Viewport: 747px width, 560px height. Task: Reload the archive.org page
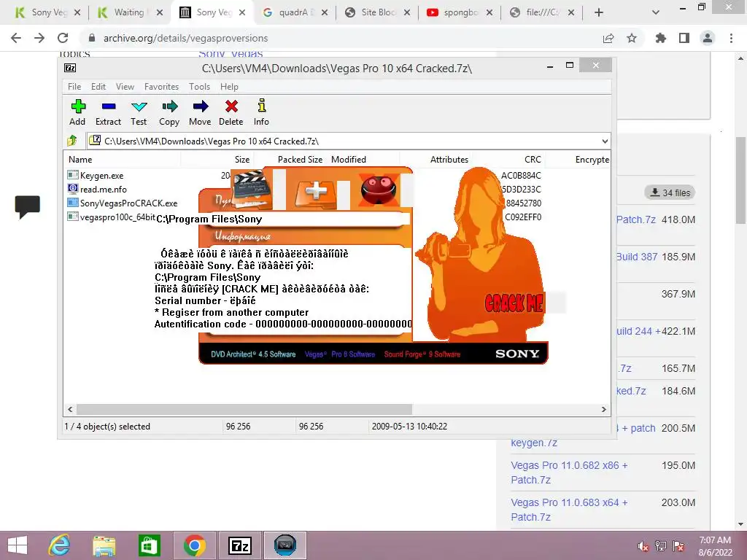(63, 38)
